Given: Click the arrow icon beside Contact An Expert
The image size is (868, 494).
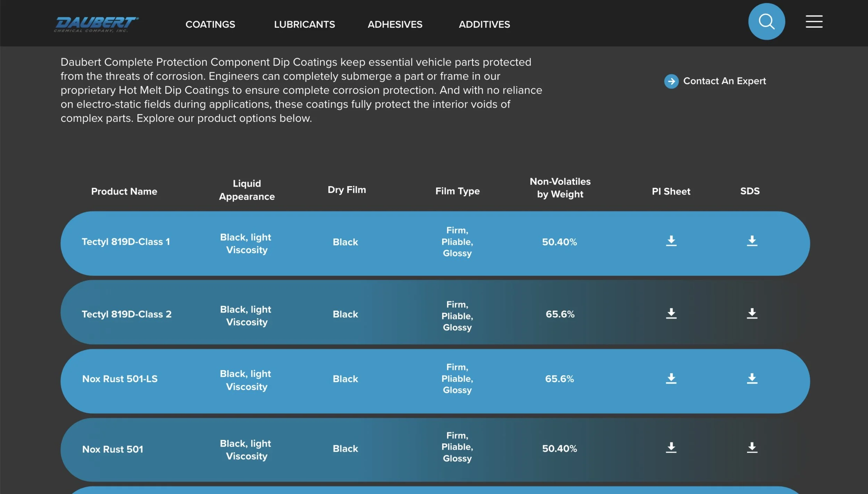Looking at the screenshot, I should [x=671, y=81].
